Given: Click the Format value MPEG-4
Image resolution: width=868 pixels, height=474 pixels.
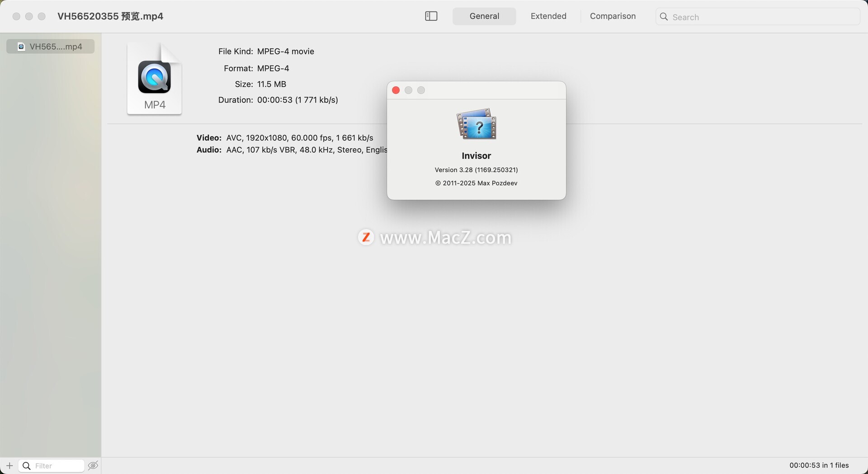Looking at the screenshot, I should click(273, 69).
